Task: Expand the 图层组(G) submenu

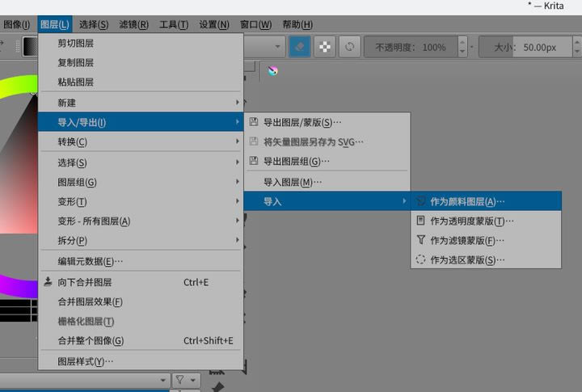Action: coord(141,182)
